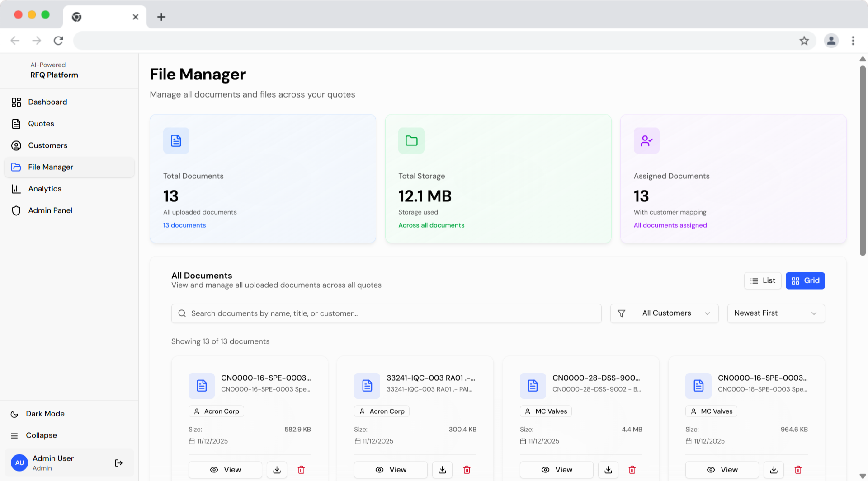Open the All Customers filter dropdown
This screenshot has width=868, height=481.
point(664,313)
